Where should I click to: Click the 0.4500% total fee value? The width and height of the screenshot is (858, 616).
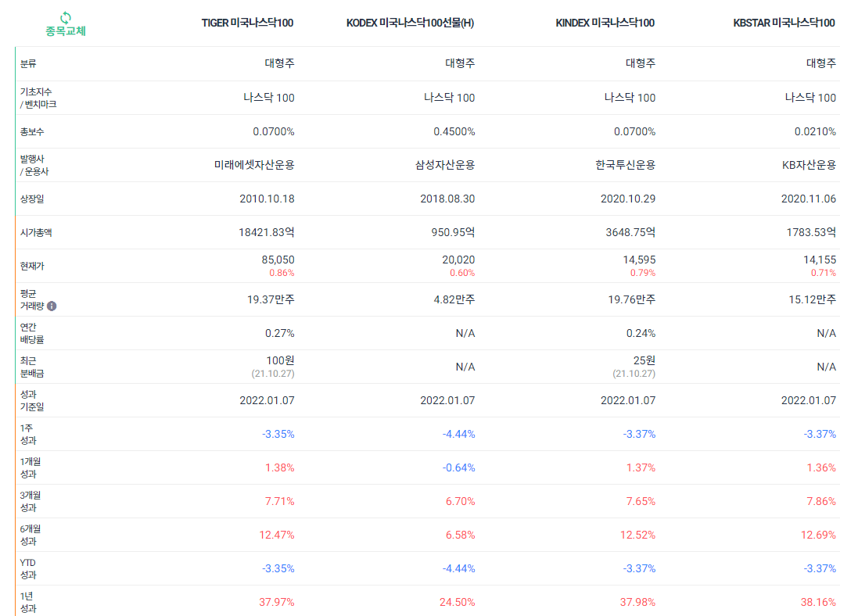coord(454,132)
